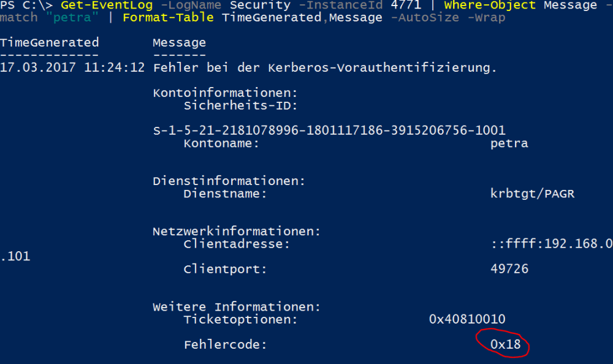Click the timestamp 17.03.2017 11:24:12
The height and width of the screenshot is (364, 613).
72,67
